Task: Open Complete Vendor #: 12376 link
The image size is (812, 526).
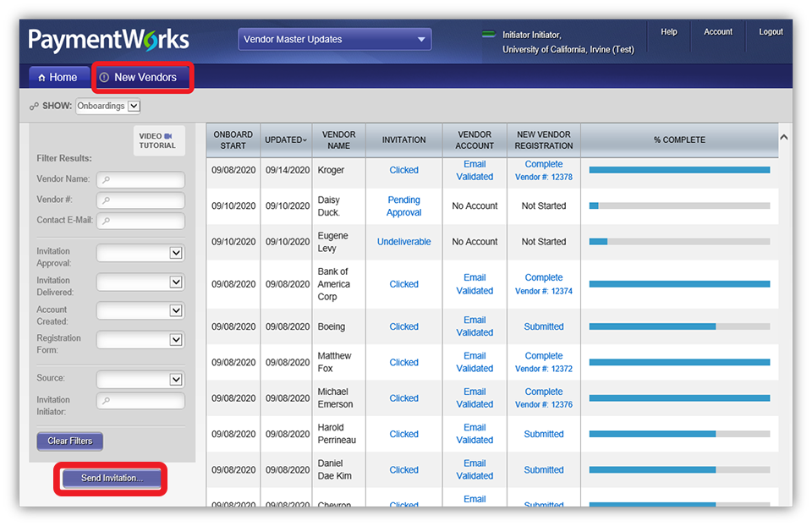Action: point(544,398)
